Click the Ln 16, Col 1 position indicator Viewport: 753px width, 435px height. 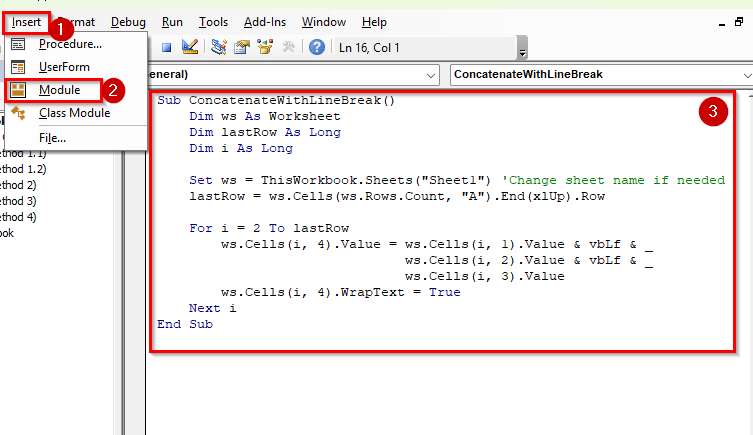369,48
